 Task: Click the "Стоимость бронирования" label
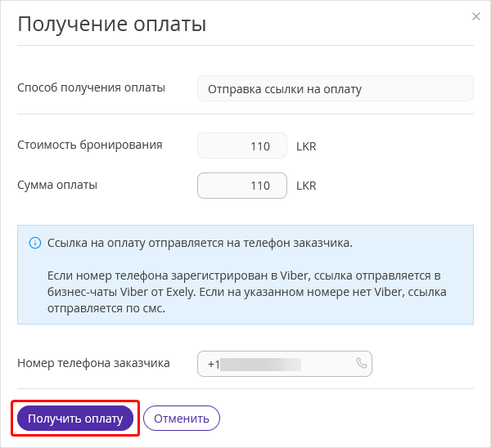click(90, 146)
